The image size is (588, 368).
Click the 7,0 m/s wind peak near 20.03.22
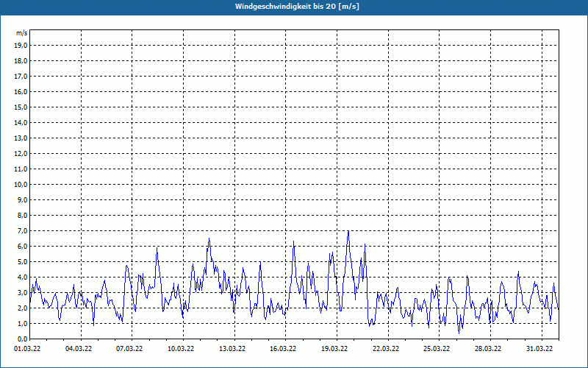tap(348, 231)
